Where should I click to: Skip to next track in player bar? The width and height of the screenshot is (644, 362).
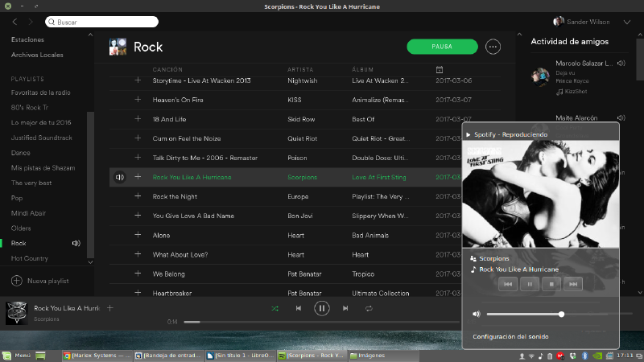point(345,308)
